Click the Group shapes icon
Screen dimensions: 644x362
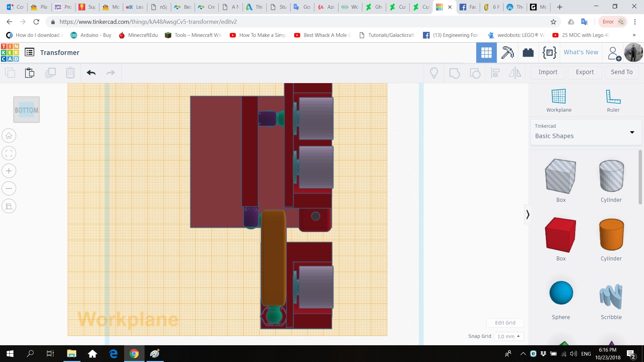tap(454, 72)
